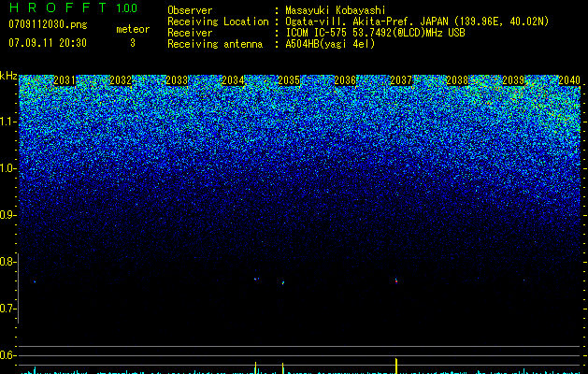Click the tallest yellow power spike near 2037
588x374 pixels.
pos(396,366)
